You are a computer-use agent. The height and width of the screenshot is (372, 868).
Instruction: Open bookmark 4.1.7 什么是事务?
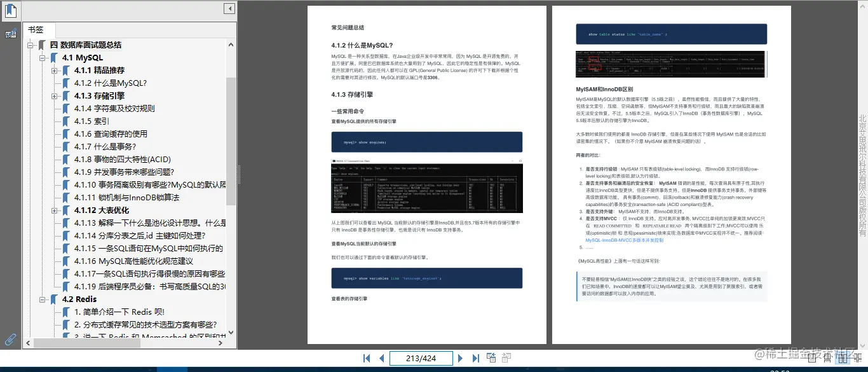105,147
